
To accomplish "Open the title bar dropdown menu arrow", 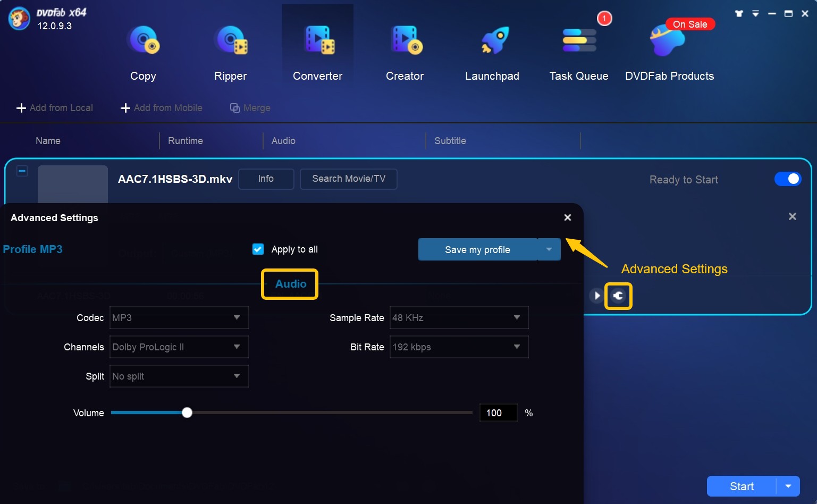I will [x=755, y=14].
